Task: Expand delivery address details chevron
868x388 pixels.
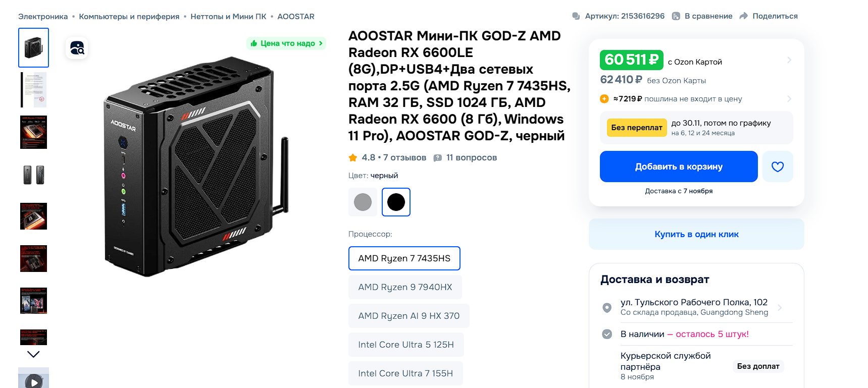Action: click(780, 307)
